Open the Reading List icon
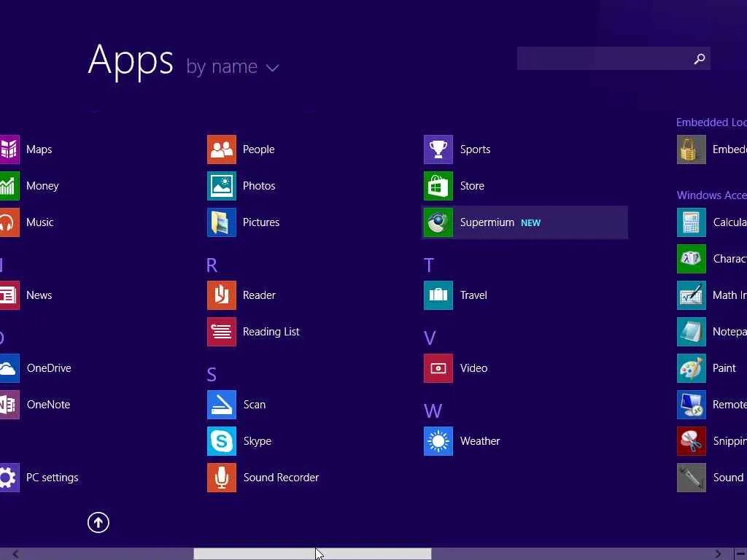This screenshot has height=560, width=747. coord(222,332)
